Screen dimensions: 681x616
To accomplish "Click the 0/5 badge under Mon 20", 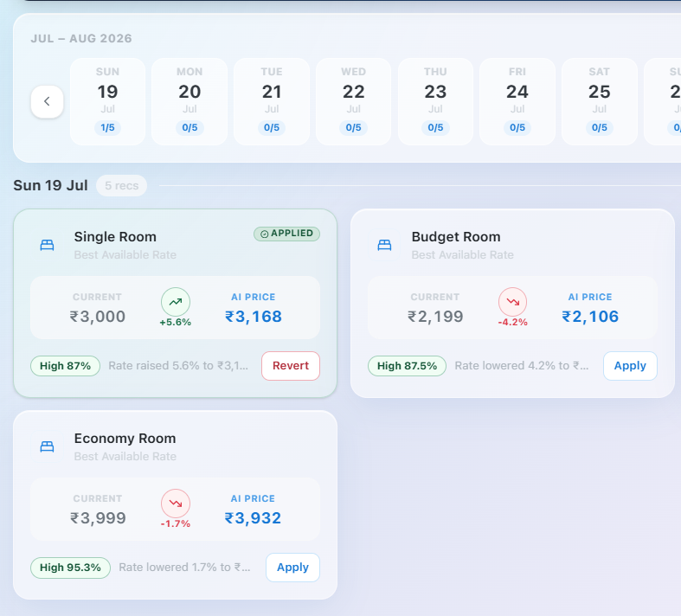I will 190,128.
